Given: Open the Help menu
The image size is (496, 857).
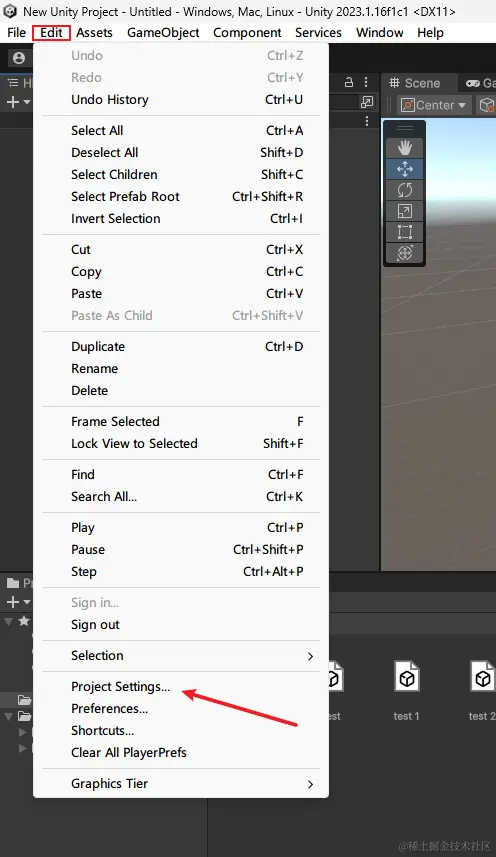Looking at the screenshot, I should [430, 33].
